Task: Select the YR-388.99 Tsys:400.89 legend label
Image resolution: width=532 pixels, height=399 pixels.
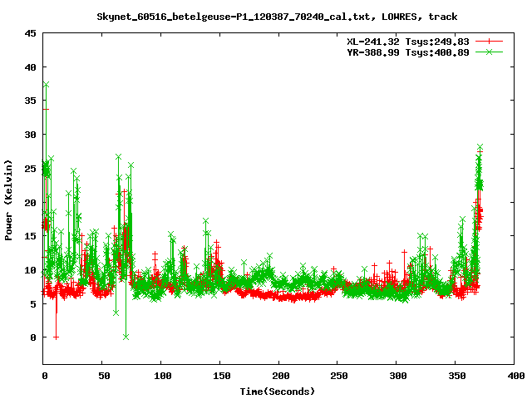Action: 408,52
